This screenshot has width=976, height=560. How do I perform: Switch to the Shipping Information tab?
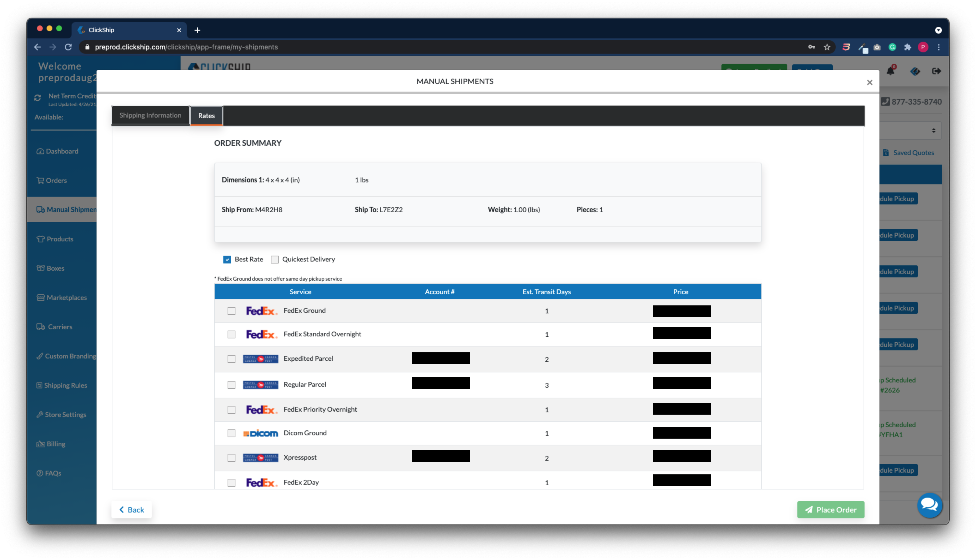150,115
